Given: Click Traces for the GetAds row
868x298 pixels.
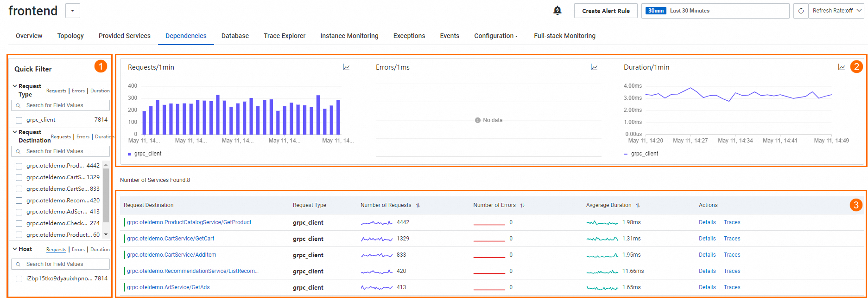Looking at the screenshot, I should [732, 287].
